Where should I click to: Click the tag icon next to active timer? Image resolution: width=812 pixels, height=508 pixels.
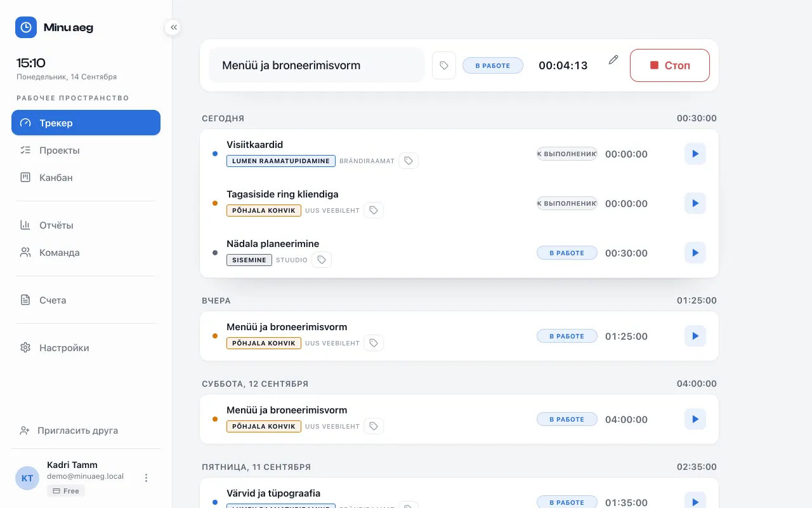[444, 65]
